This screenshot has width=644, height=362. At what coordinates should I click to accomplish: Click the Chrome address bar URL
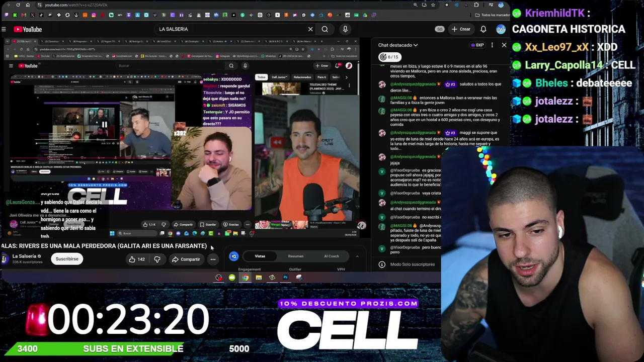pyautogui.click(x=76, y=5)
